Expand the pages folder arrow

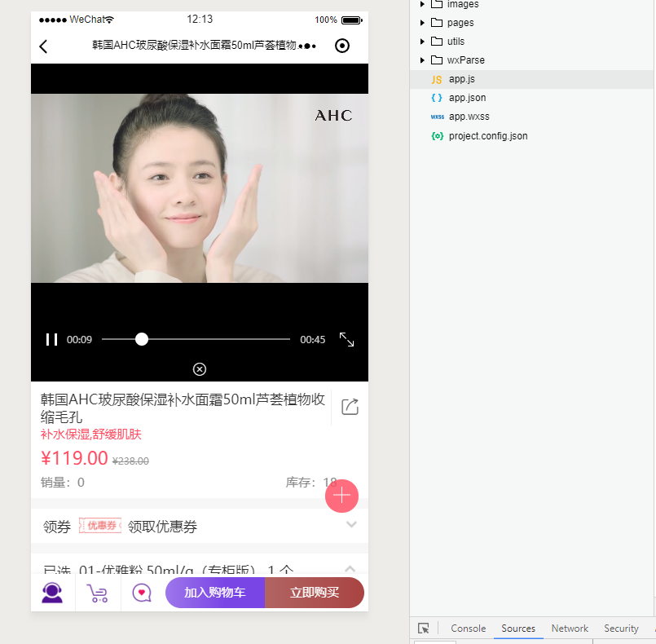click(x=422, y=23)
